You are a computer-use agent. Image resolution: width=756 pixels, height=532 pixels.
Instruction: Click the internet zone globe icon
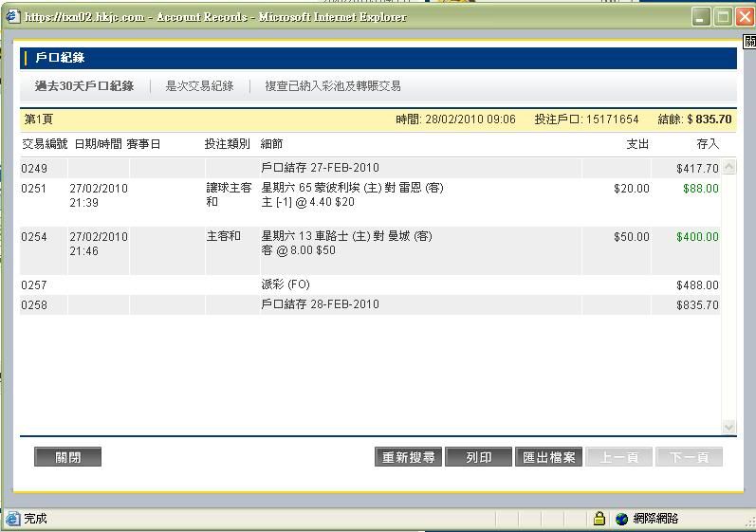(622, 519)
